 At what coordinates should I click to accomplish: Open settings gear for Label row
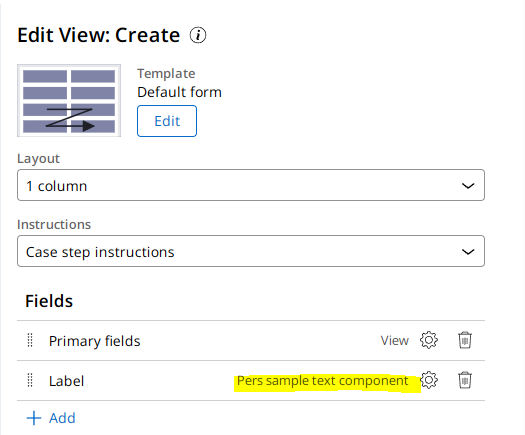click(429, 380)
